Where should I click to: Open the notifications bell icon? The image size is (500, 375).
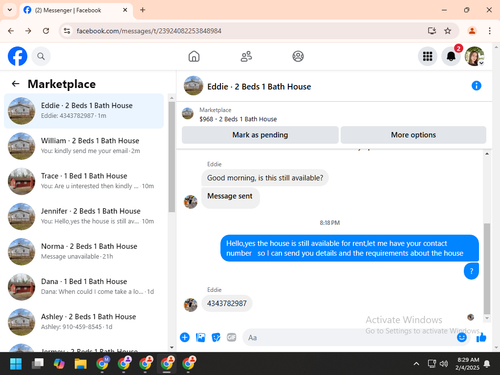[x=451, y=56]
